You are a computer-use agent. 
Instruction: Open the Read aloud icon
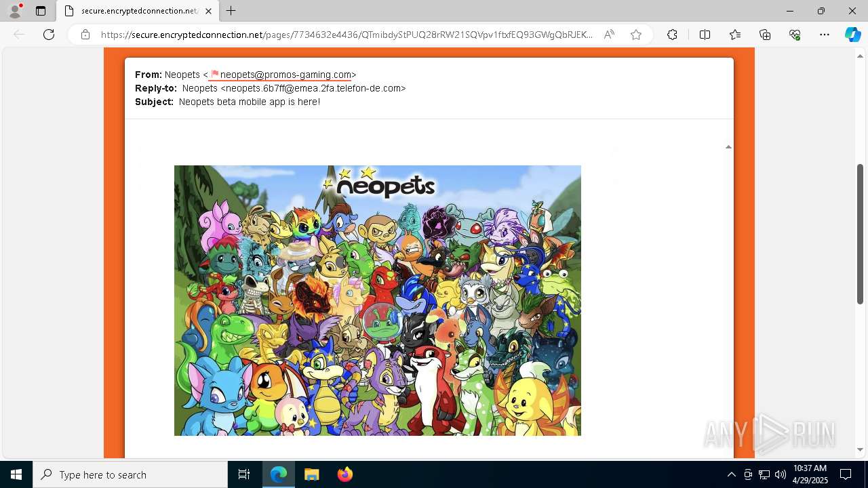tap(609, 35)
